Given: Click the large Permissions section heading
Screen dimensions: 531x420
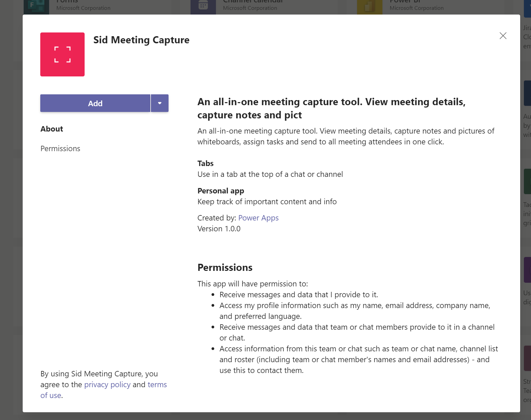Looking at the screenshot, I should coord(225,267).
